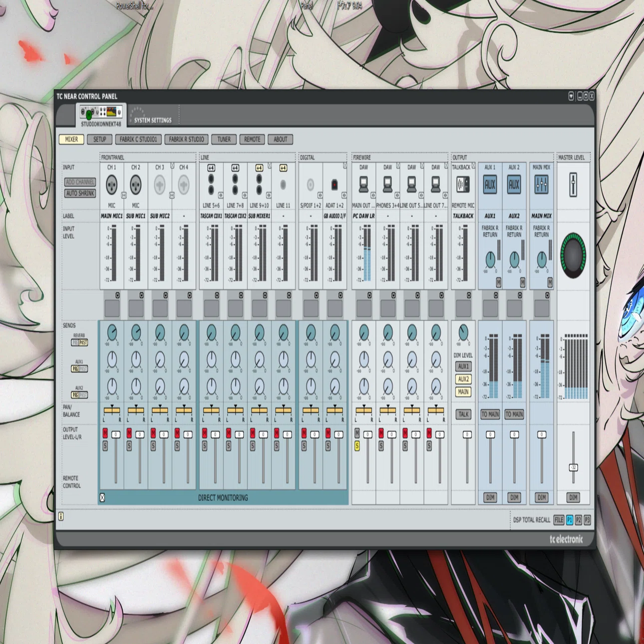Mute the AUX1 Fabrik R return

coord(498,283)
